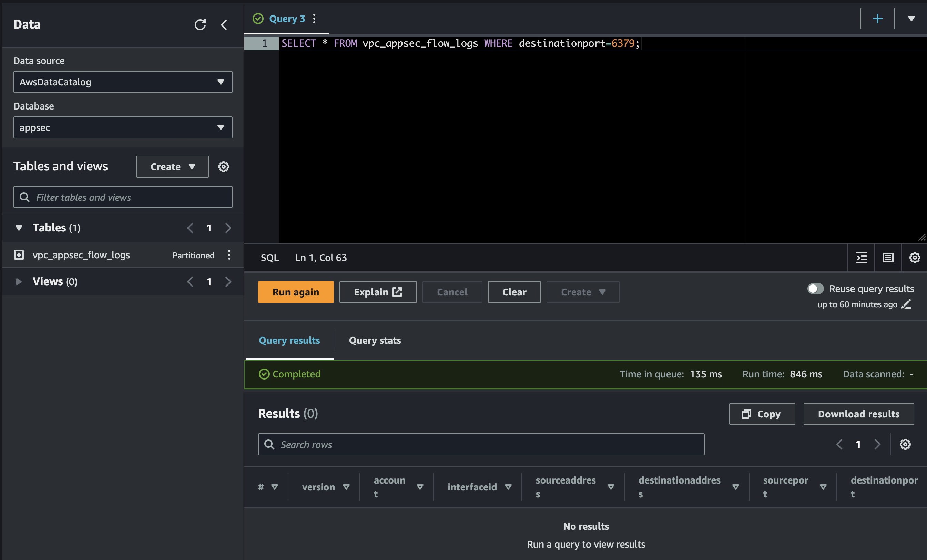The width and height of the screenshot is (927, 560).
Task: Toggle the Reuse query results switch
Action: [x=815, y=288]
